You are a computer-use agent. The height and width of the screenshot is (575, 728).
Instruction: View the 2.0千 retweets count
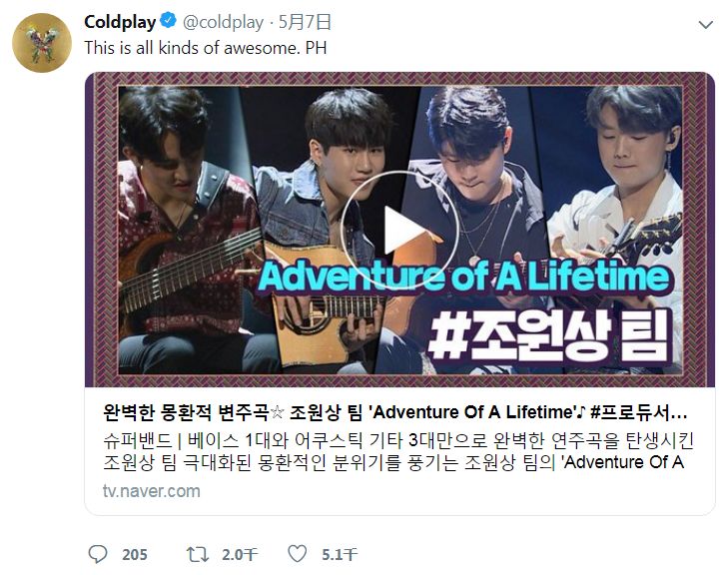point(239,555)
